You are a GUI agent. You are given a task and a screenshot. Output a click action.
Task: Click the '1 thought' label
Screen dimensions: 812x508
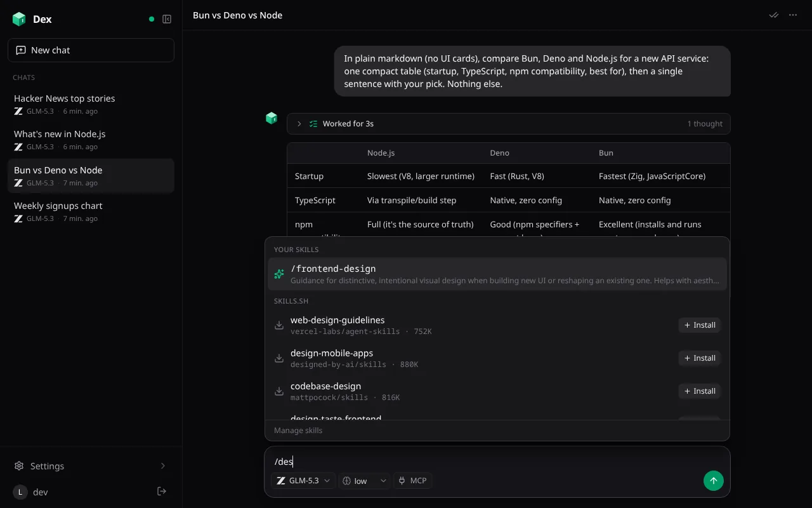705,124
